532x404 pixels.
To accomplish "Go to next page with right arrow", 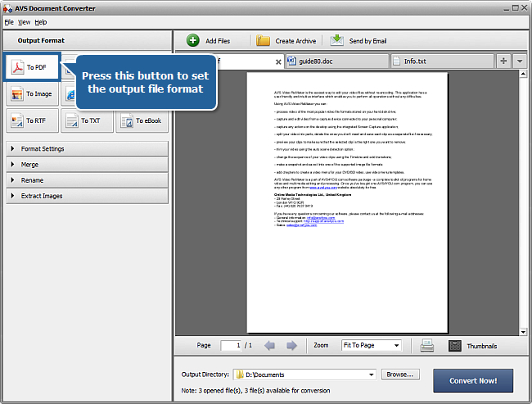I will [291, 346].
